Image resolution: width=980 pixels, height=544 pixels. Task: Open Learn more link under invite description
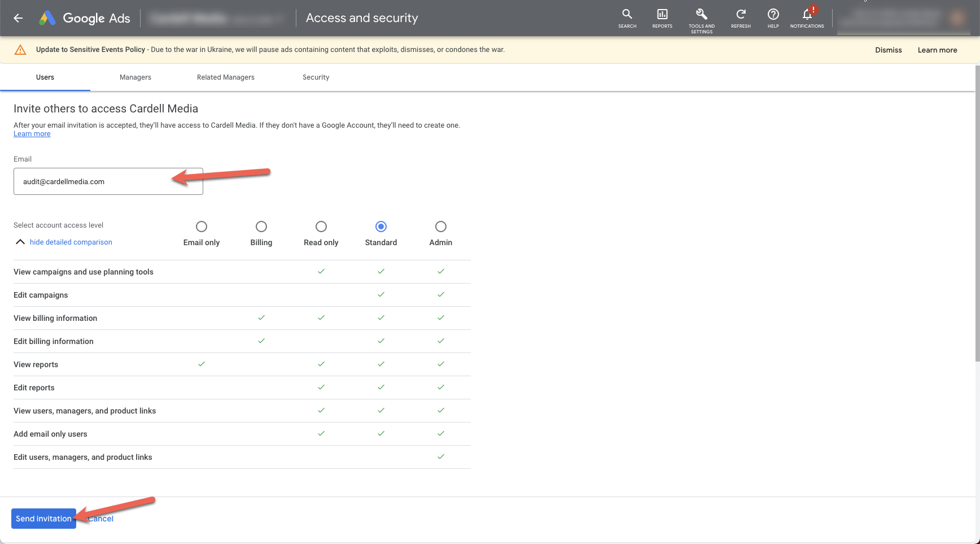32,134
